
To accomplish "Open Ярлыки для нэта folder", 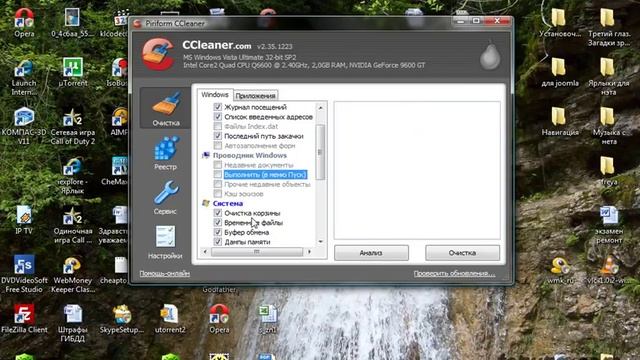I will (609, 77).
